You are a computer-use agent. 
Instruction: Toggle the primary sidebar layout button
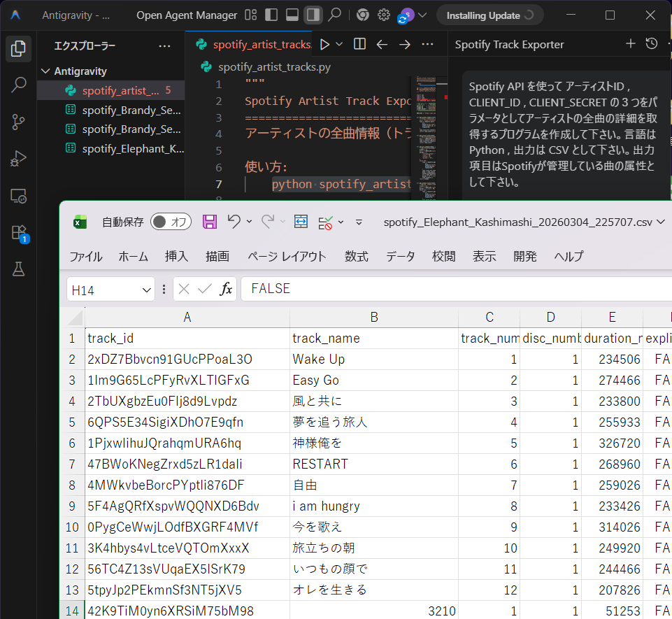coord(272,15)
